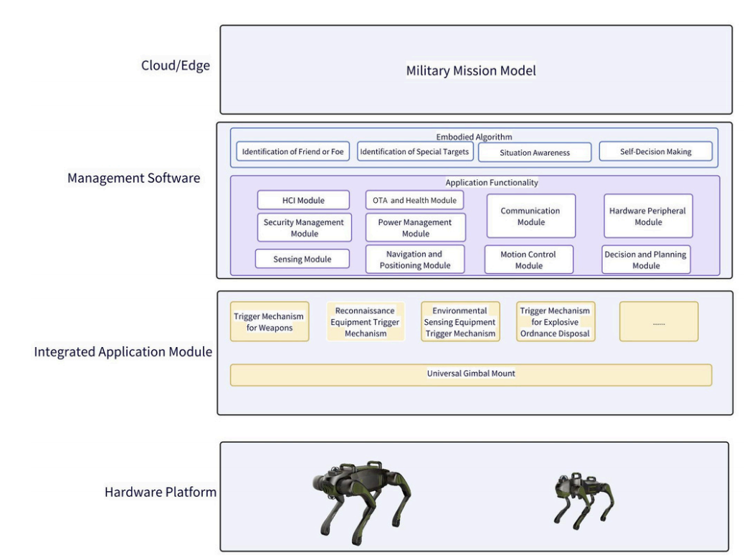Viewport: 744px width, 560px height.
Task: Select the Reconnaissance Equipment Trigger Mechanism box
Action: [x=366, y=321]
